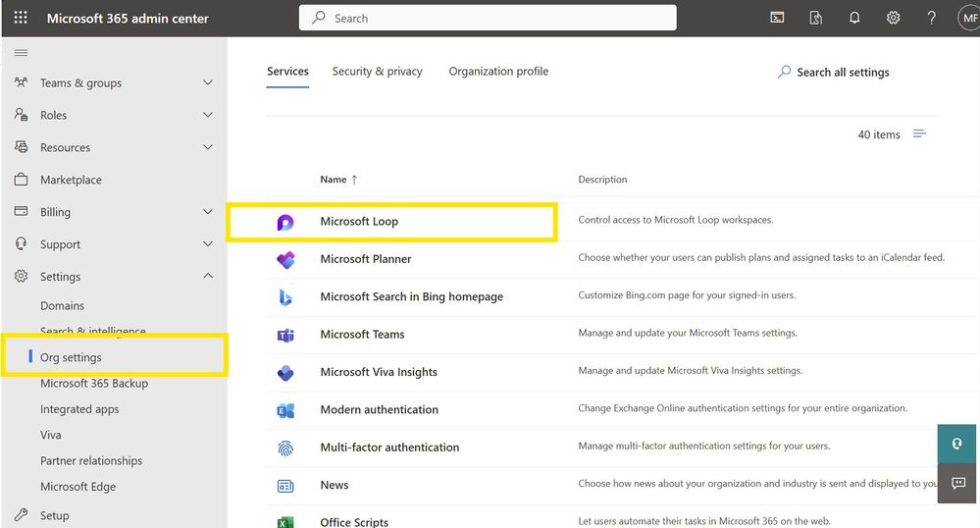Click 'Control access to Microsoft Loop workspaces.' description
The image size is (980, 528).
click(x=676, y=220)
